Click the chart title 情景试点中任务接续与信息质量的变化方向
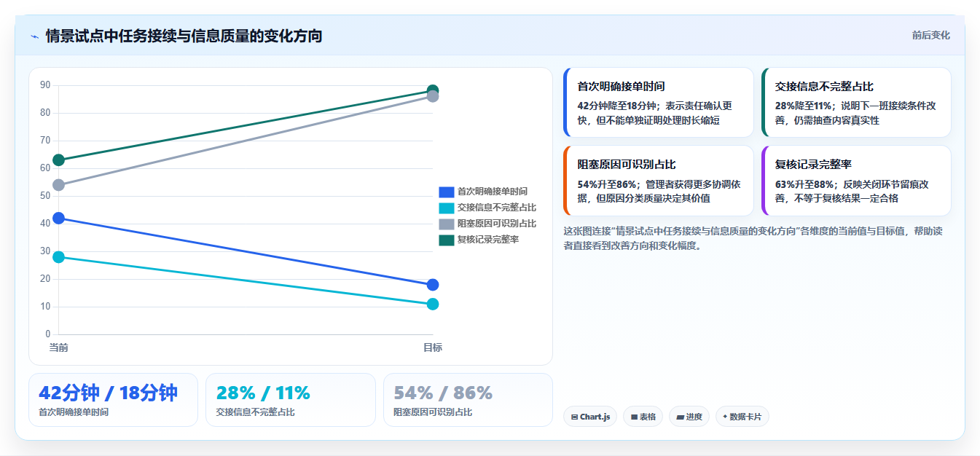This screenshot has width=980, height=456. pyautogui.click(x=184, y=36)
